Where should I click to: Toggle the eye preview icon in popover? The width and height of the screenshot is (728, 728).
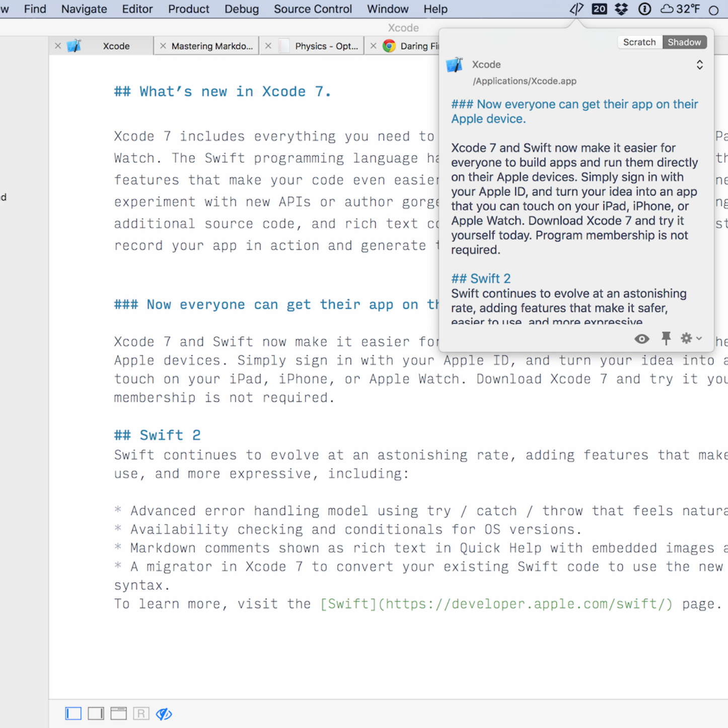pos(641,339)
